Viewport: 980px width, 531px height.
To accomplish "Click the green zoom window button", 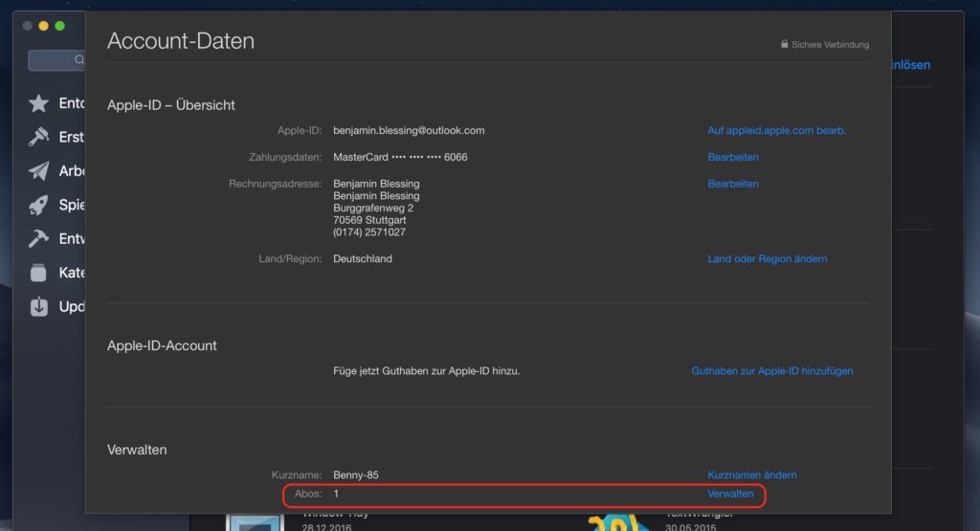I will pos(60,26).
